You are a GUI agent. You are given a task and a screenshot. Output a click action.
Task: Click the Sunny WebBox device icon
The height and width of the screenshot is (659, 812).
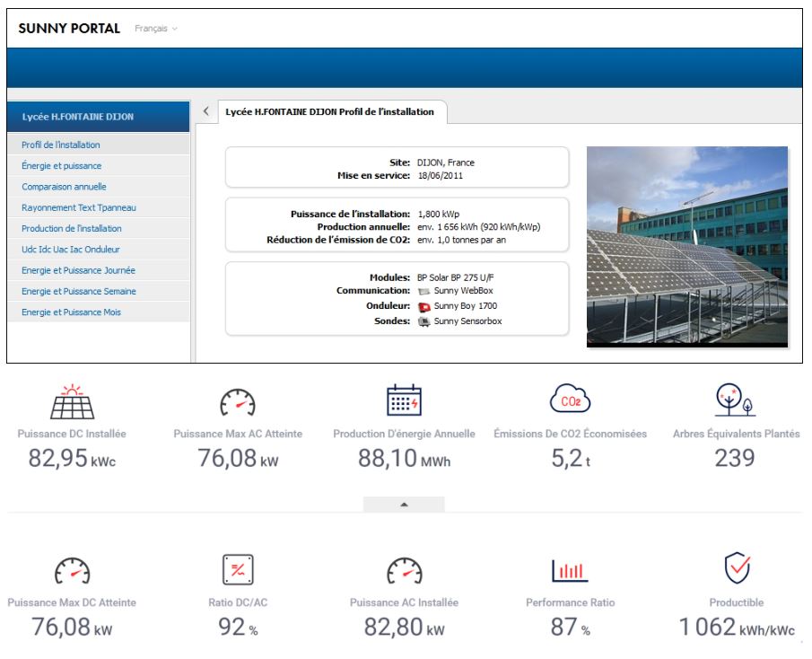(x=423, y=291)
